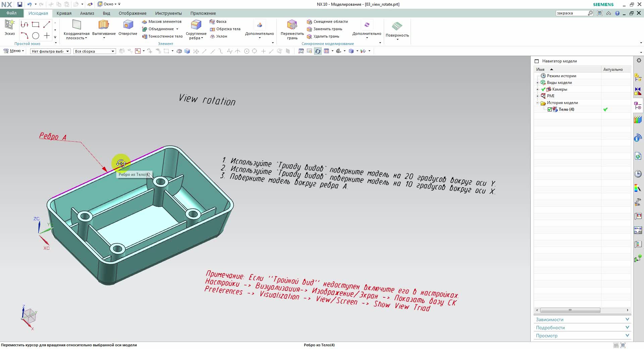Toggle the face selection cube icon in selection bar
644x349 pixels.
[187, 51]
